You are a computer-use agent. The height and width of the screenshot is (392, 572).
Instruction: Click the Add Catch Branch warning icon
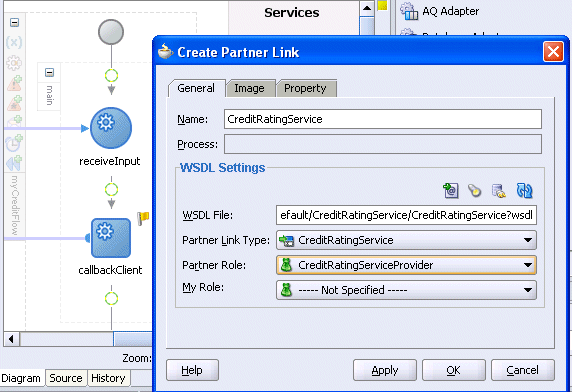[x=14, y=84]
